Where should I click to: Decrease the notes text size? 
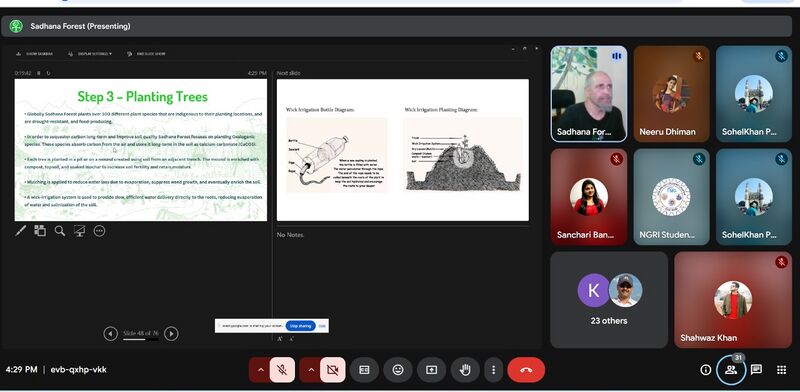coord(291,339)
